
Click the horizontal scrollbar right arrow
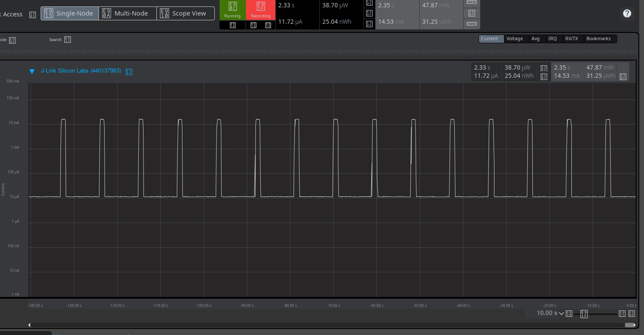point(634,325)
